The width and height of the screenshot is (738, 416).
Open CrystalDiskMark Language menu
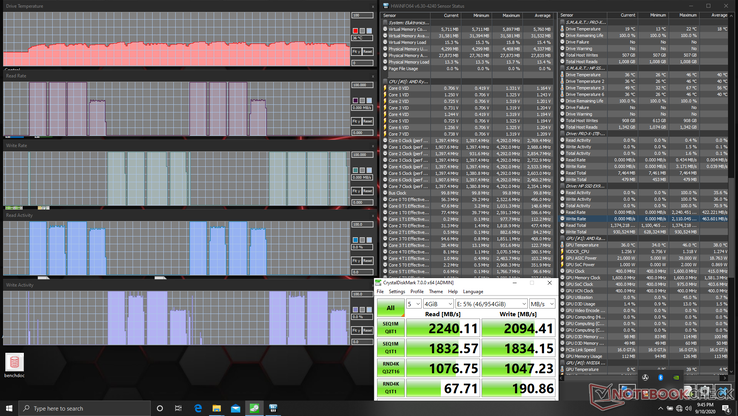(473, 292)
